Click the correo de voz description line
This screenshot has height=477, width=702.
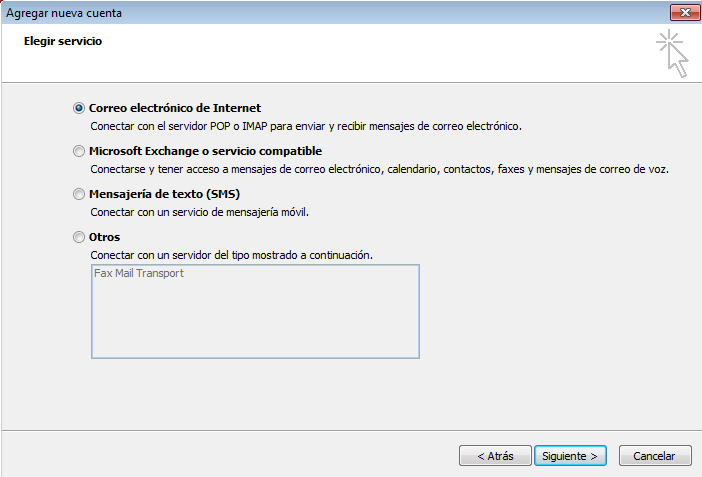380,169
